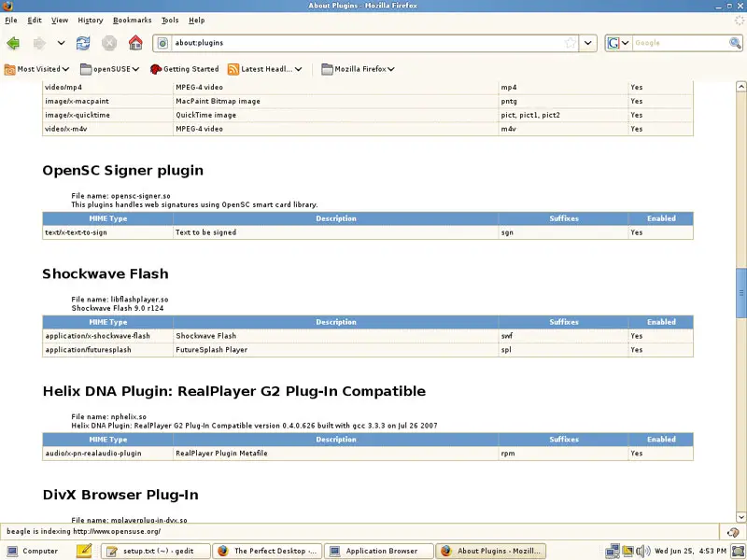747x560 pixels.
Task: Click the application/futuresplash MIME cell
Action: tap(107, 350)
